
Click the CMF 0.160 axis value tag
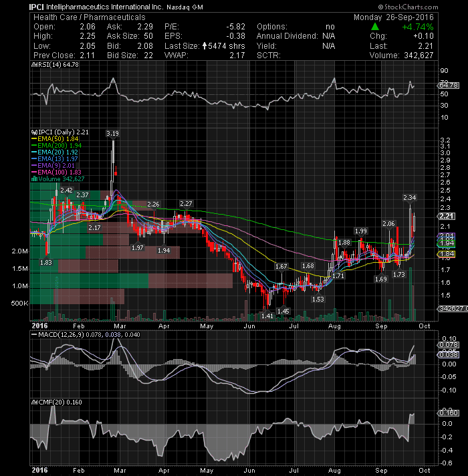tap(449, 413)
